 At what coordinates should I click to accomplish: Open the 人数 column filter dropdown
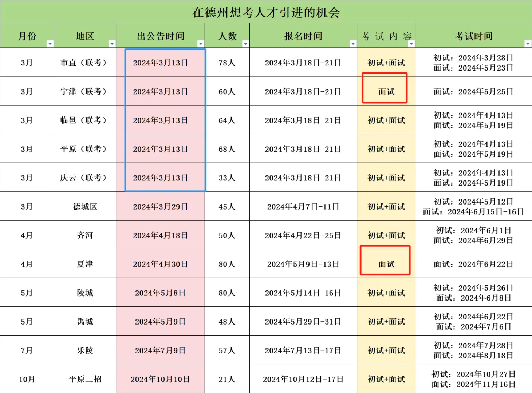tap(246, 43)
